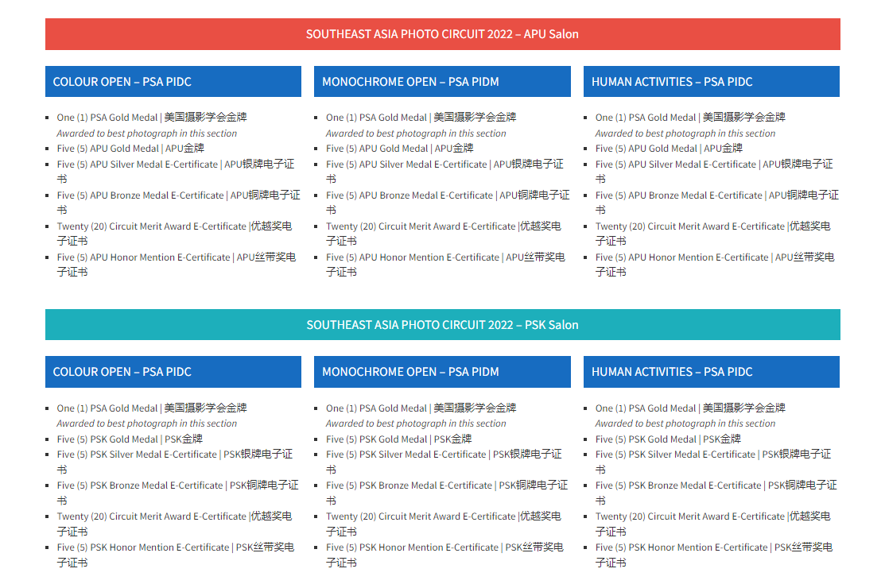
Task: Pick 'Awarded to best photograph' note, PSK Salon Human Activities
Action: [x=685, y=424]
